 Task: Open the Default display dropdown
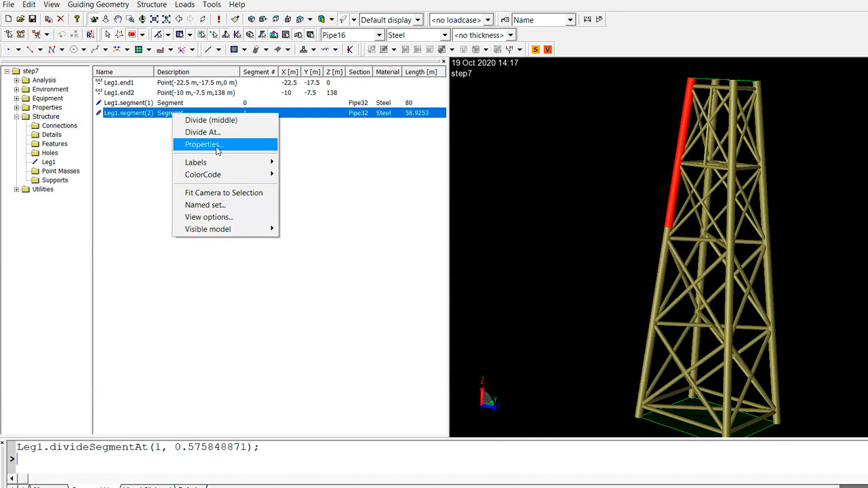click(418, 20)
